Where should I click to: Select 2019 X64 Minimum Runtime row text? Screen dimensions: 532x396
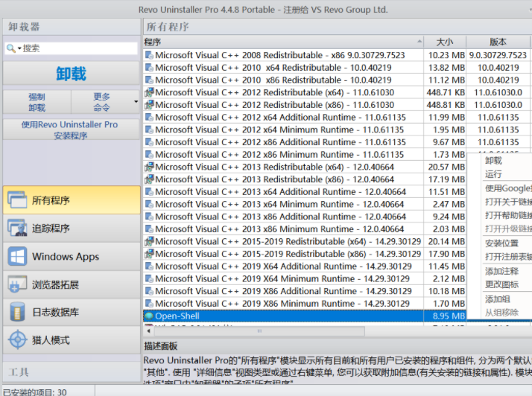tap(282, 278)
